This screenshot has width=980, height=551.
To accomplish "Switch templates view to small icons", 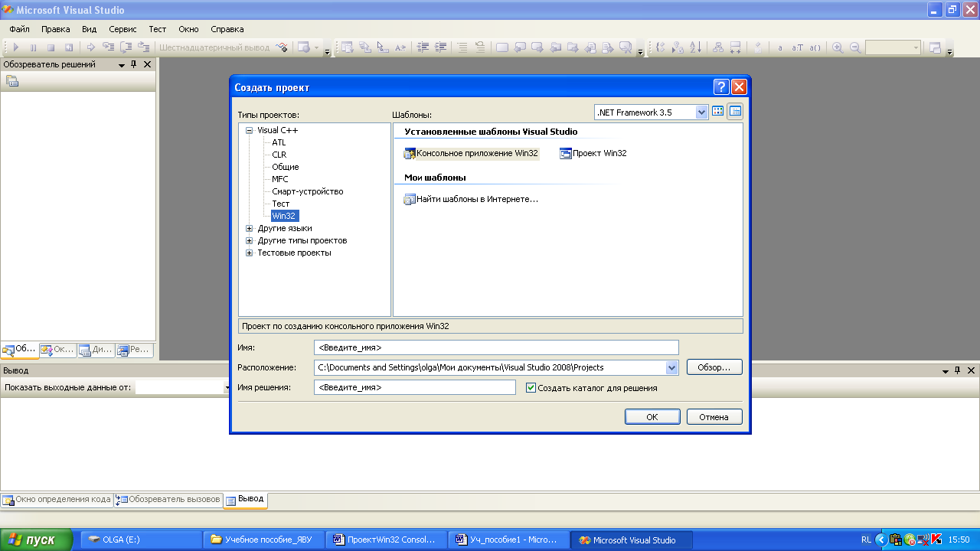I will [x=735, y=112].
